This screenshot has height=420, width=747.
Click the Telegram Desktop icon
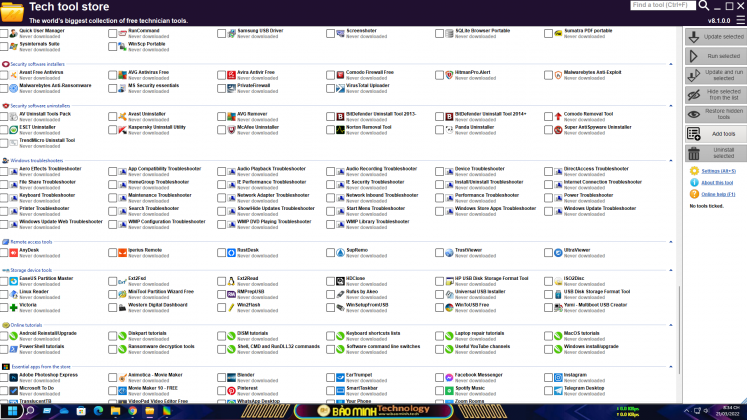pos(558,391)
